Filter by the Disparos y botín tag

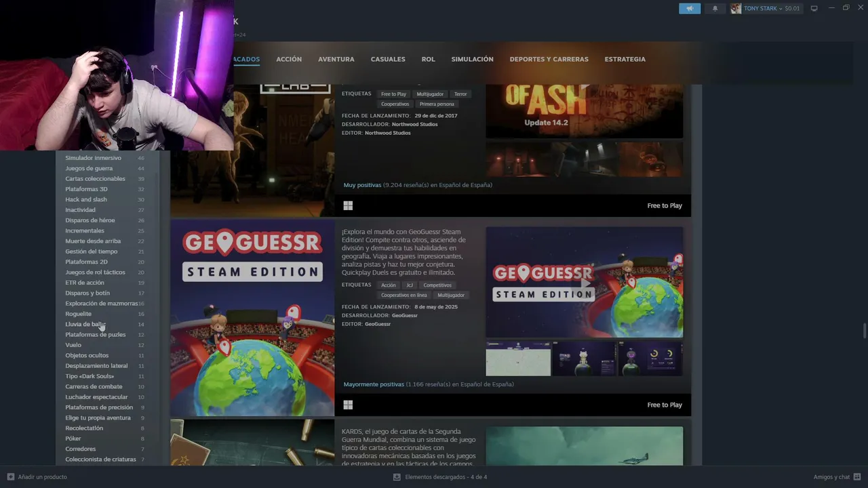[87, 293]
